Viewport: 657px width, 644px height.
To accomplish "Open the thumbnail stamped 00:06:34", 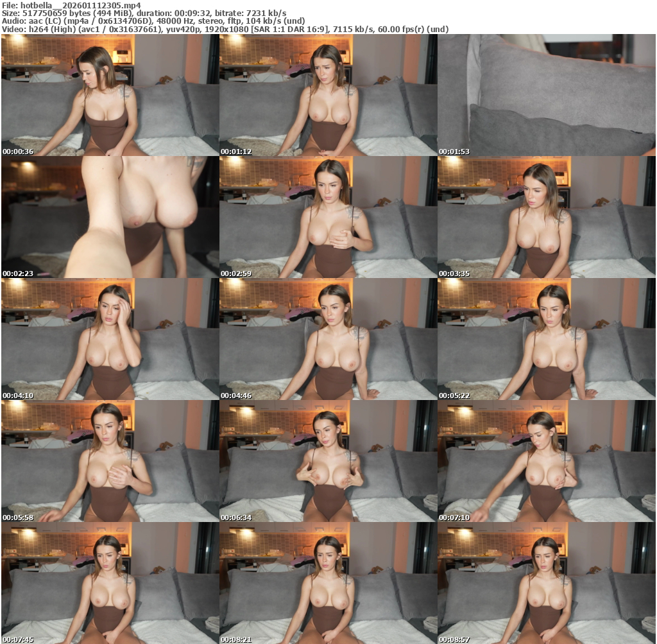I will click(328, 461).
